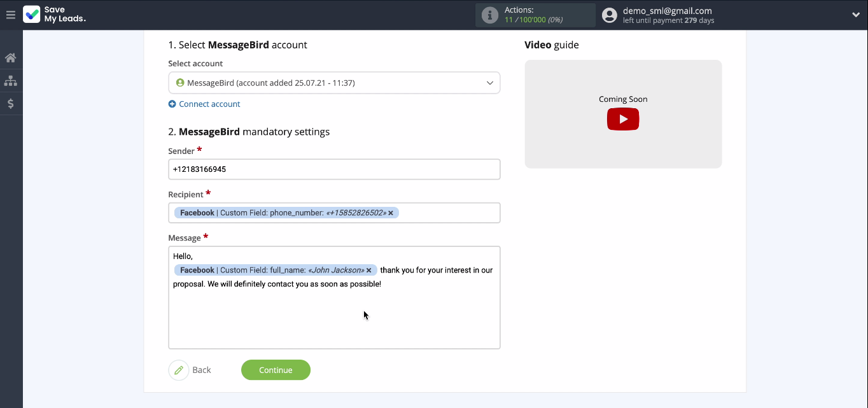Viewport: 868px width, 408px height.
Task: Click the Connect account link
Action: [209, 104]
